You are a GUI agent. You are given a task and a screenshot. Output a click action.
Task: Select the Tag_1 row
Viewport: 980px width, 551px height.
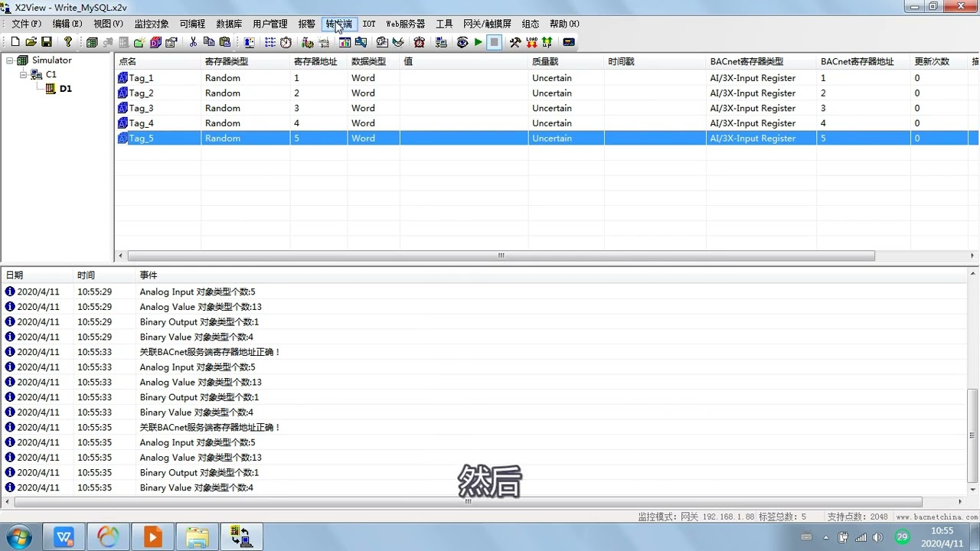pyautogui.click(x=547, y=78)
